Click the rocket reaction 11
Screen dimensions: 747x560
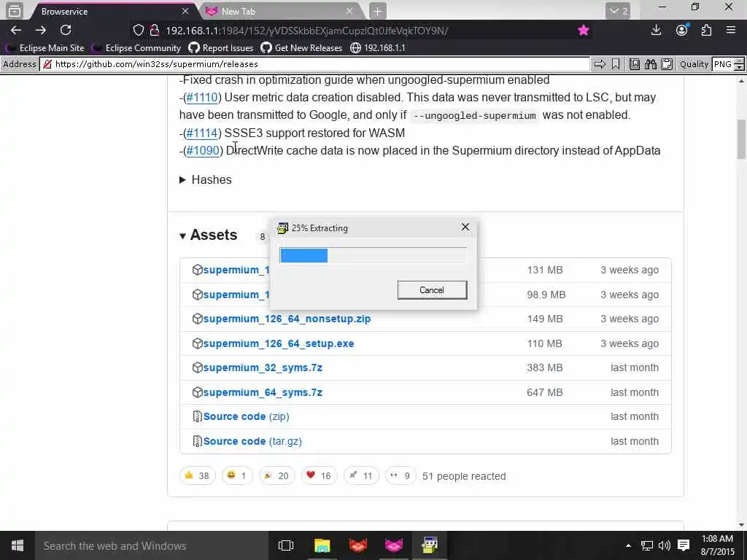[x=360, y=475]
